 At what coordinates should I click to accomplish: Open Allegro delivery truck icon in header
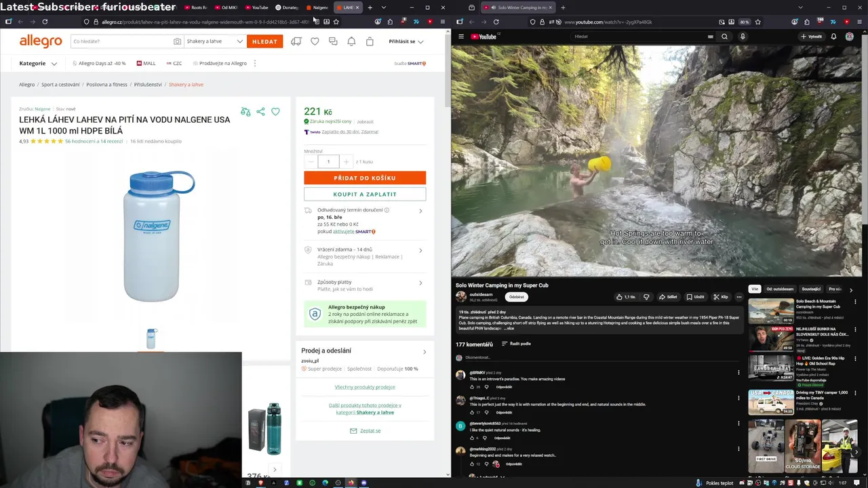(x=296, y=41)
